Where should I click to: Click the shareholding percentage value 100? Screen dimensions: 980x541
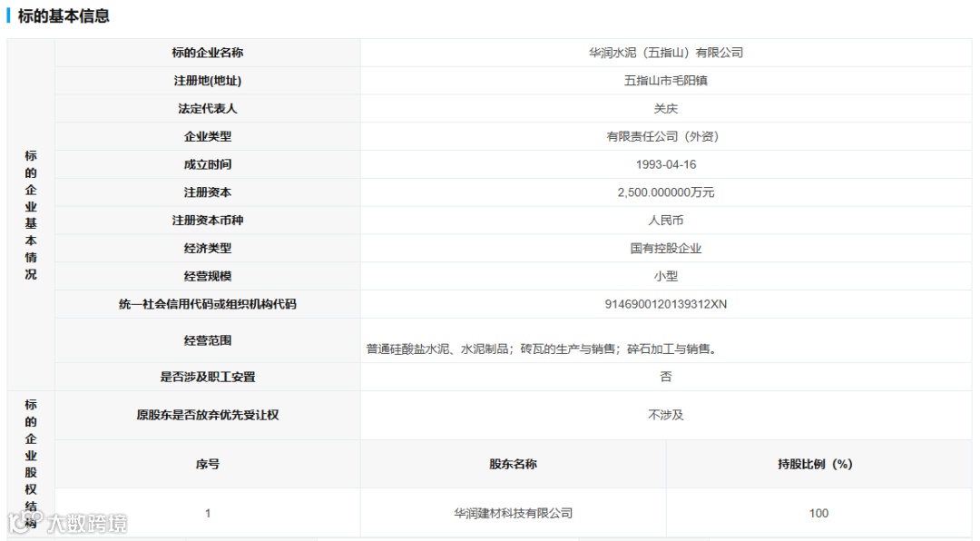pyautogui.click(x=818, y=512)
